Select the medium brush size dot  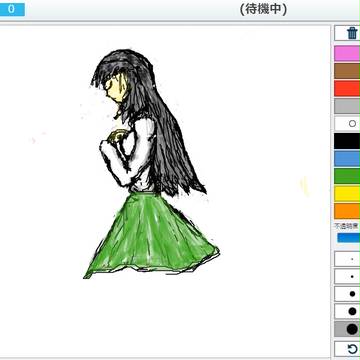tap(347, 294)
